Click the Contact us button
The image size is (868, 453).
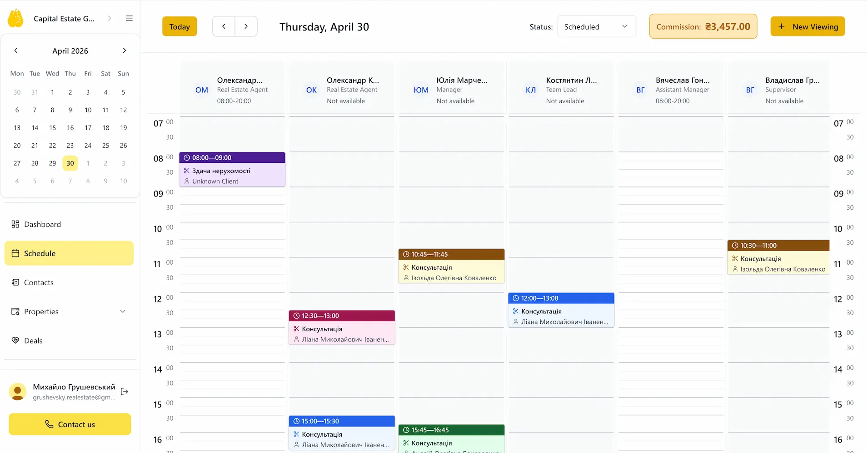tap(70, 424)
